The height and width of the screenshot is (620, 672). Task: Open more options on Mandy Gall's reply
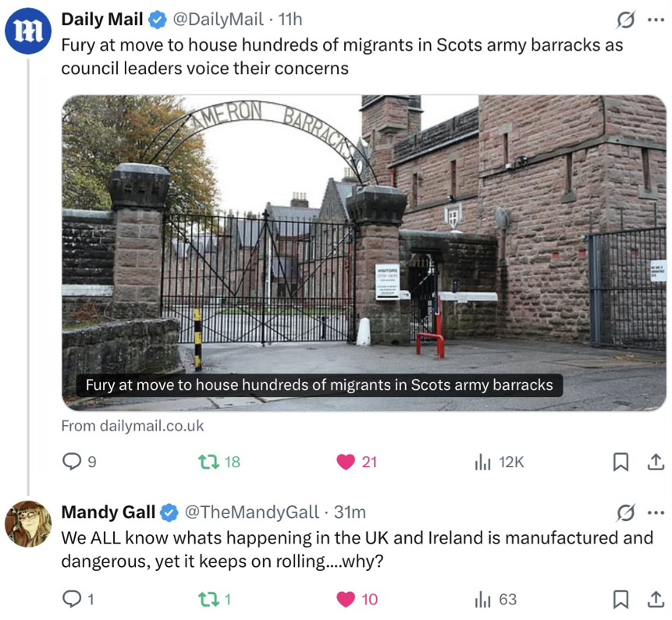pyautogui.click(x=656, y=512)
